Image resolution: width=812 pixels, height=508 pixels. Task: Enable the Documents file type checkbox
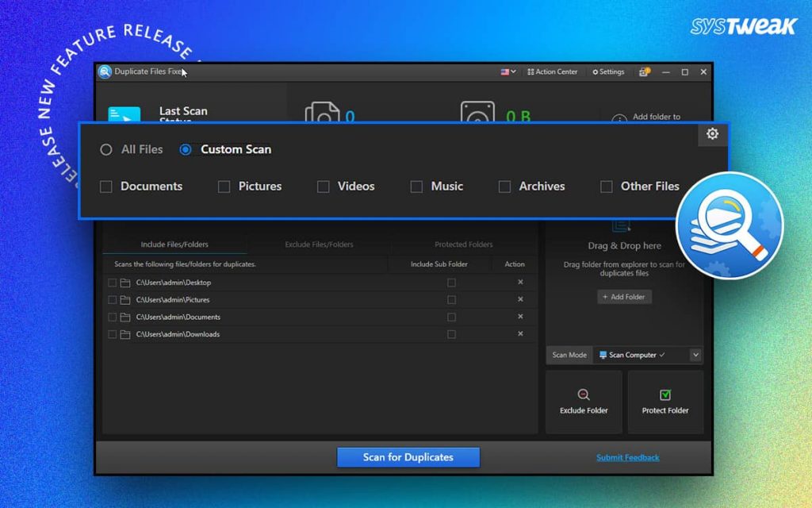pyautogui.click(x=105, y=187)
